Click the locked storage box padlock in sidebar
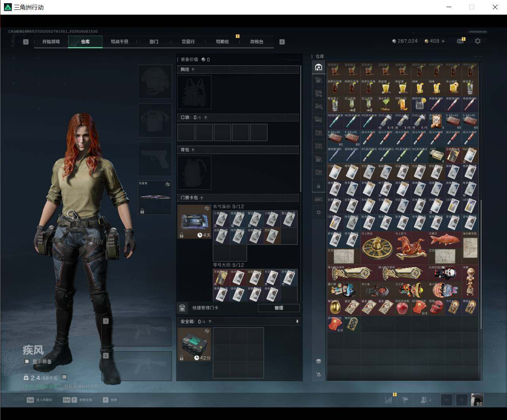The width and height of the screenshot is (507, 420). (319, 186)
